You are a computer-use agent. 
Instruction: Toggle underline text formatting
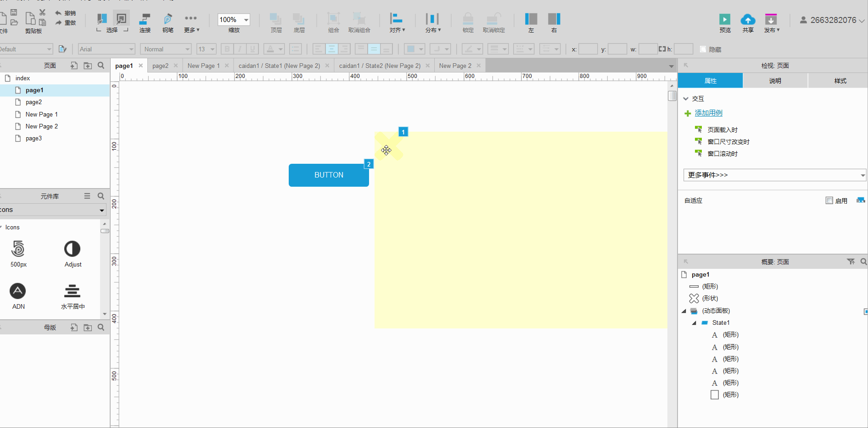(252, 49)
